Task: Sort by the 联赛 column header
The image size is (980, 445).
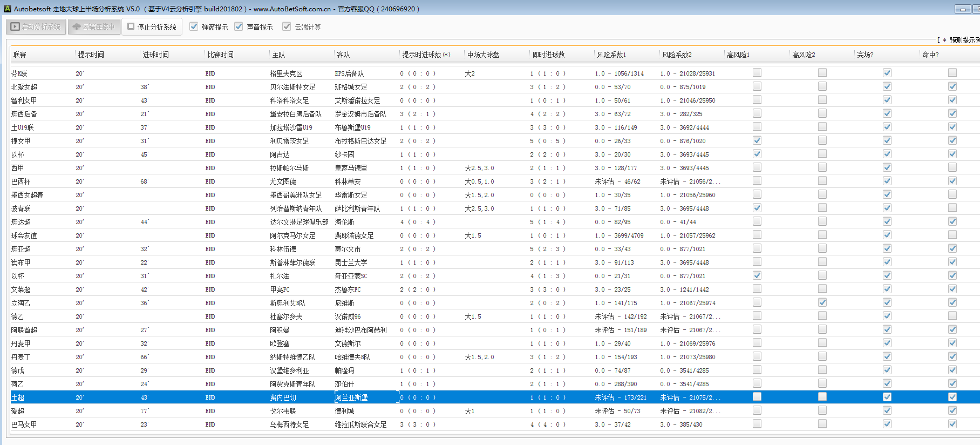Action: 20,55
